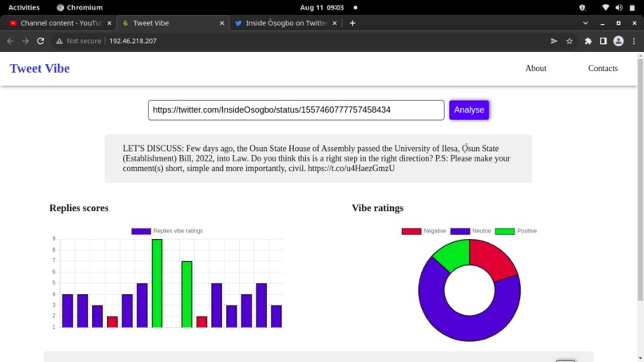The height and width of the screenshot is (362, 644).
Task: Close the Inside Osogbo Twitter tab
Action: tap(335, 23)
